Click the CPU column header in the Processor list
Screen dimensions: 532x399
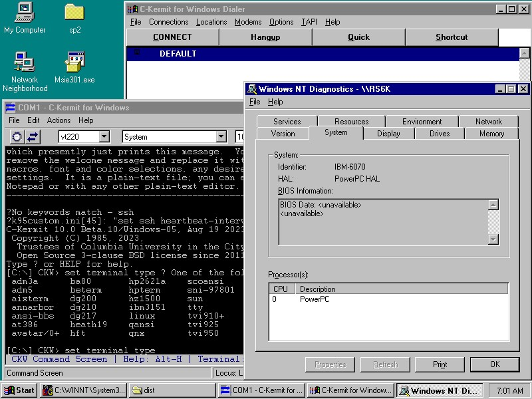282,289
